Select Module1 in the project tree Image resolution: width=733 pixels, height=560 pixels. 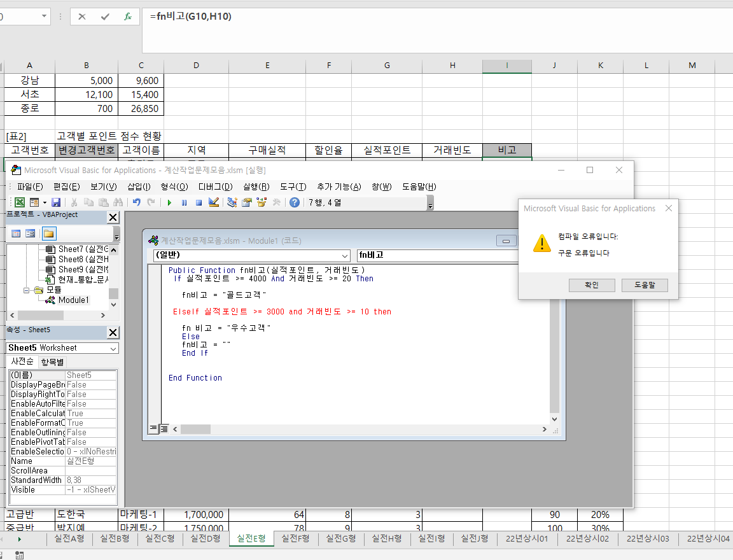73,300
